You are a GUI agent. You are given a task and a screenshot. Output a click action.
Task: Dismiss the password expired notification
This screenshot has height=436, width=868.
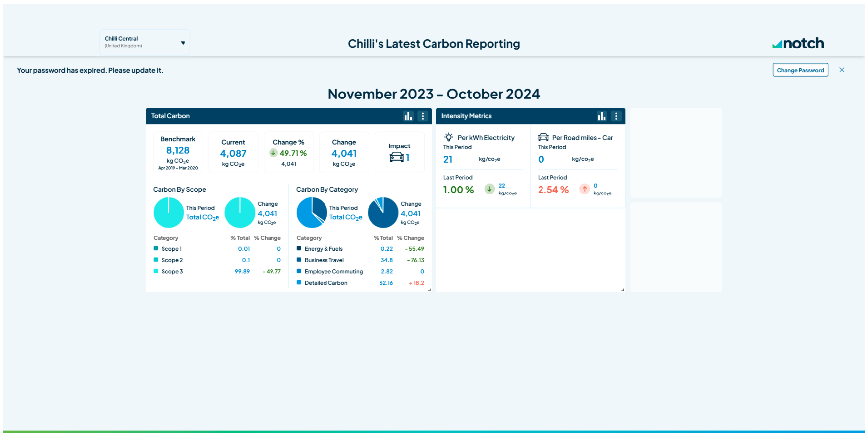tap(842, 70)
